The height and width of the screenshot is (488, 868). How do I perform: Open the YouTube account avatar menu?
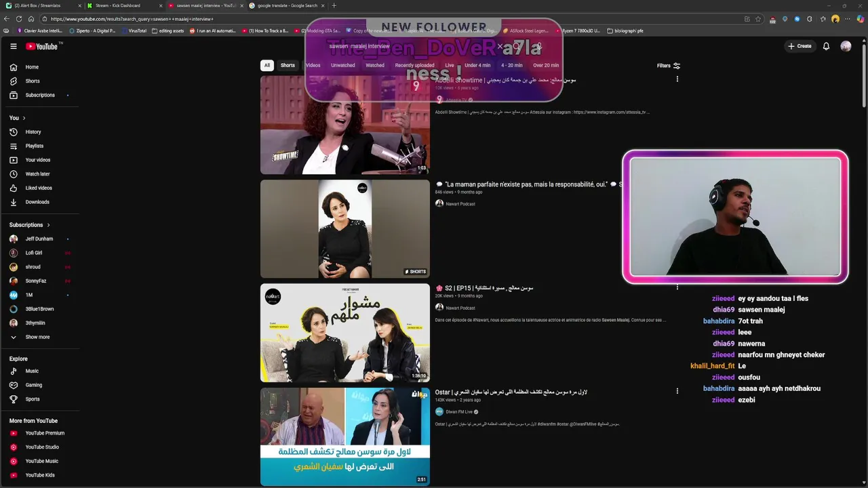pos(846,46)
